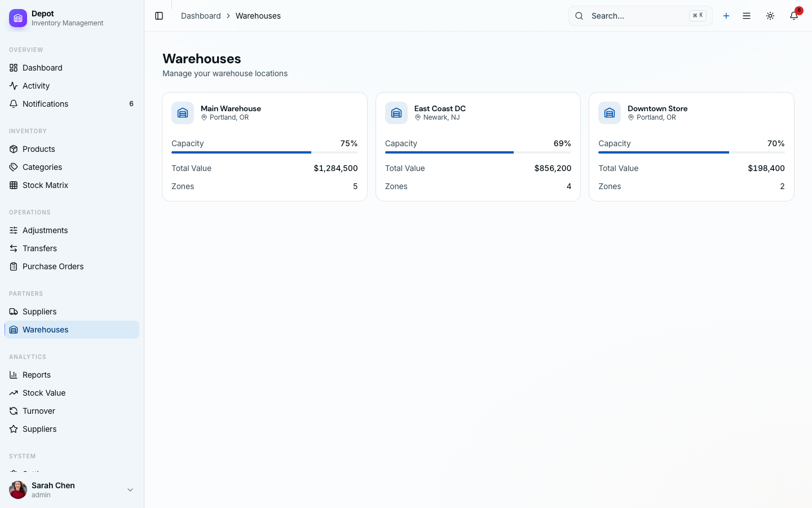Toggle the sidebar collapse button
Image resolution: width=812 pixels, height=508 pixels.
pyautogui.click(x=159, y=16)
